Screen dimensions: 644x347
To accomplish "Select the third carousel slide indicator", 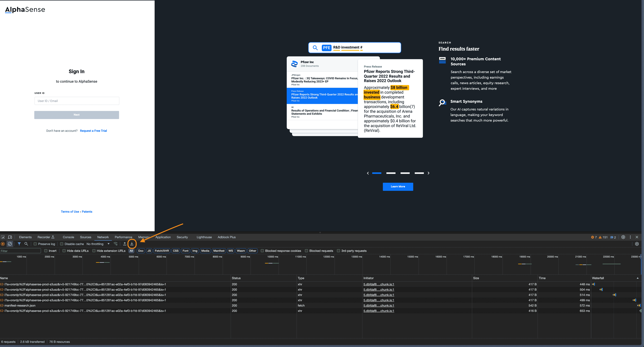I will pyautogui.click(x=405, y=173).
